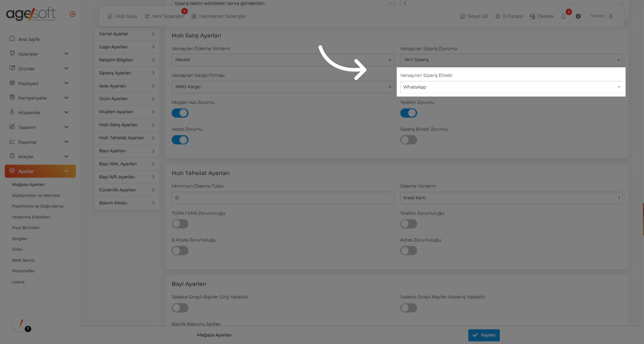Open the Varsayılan Sipariş Etiketi dropdown

click(x=511, y=87)
